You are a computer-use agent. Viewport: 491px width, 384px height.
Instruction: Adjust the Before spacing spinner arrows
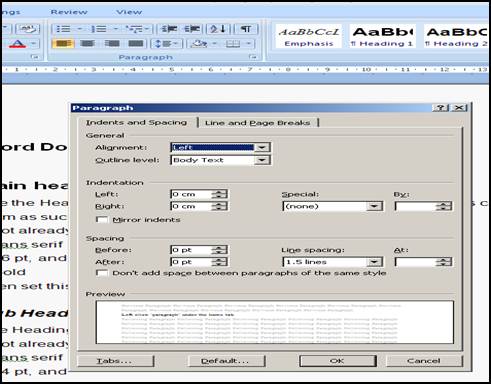220,250
